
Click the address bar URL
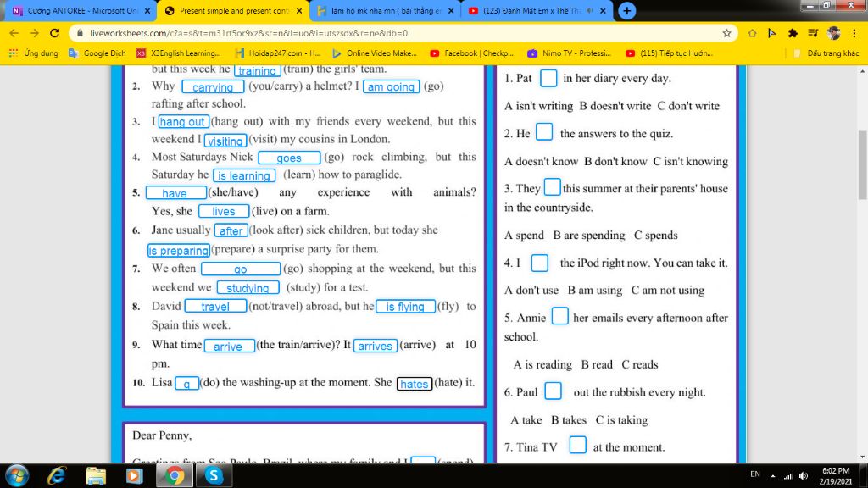click(x=249, y=33)
